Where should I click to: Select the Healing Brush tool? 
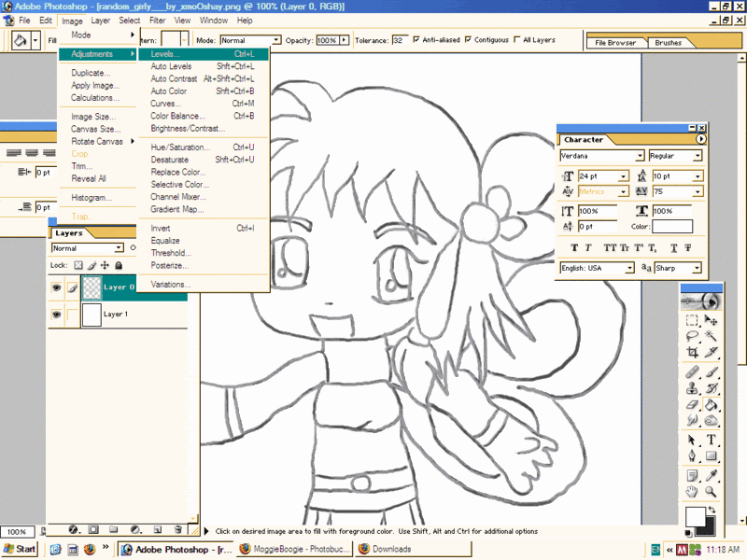pyautogui.click(x=692, y=371)
